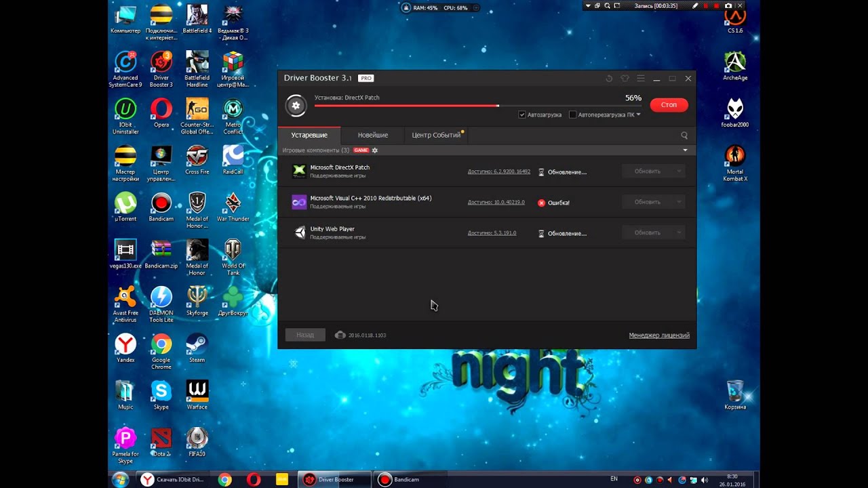The image size is (868, 488).
Task: Click the EN language indicator in the taskbar
Action: [x=614, y=479]
